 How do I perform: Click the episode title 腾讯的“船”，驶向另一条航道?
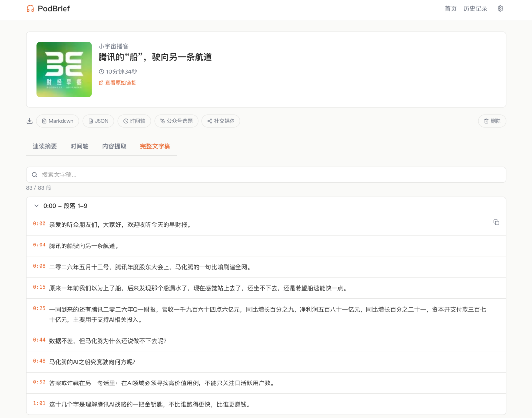pos(155,57)
